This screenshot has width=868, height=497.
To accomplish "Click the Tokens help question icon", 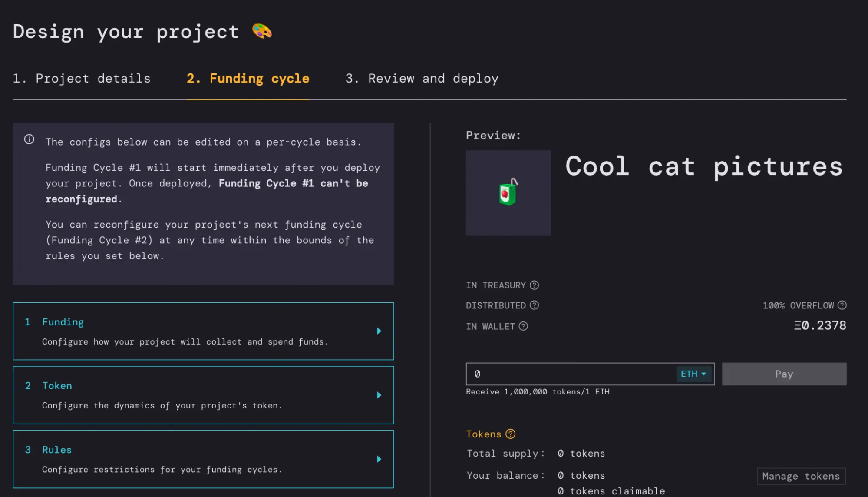I will tap(511, 434).
